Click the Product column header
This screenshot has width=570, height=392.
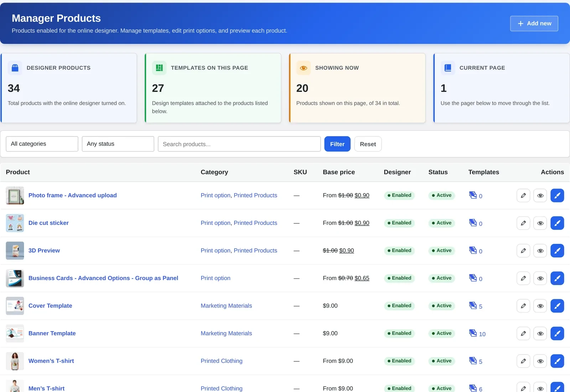coord(18,172)
